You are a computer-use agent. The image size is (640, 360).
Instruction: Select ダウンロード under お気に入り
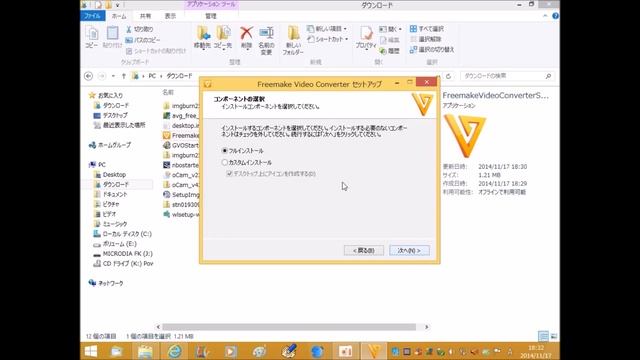click(111, 105)
